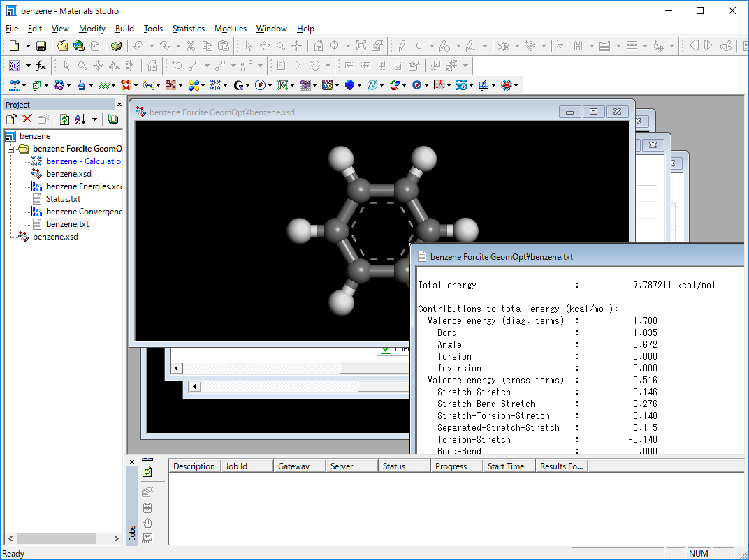Collapse the benzene Forcite GeomOpt folder

11,149
